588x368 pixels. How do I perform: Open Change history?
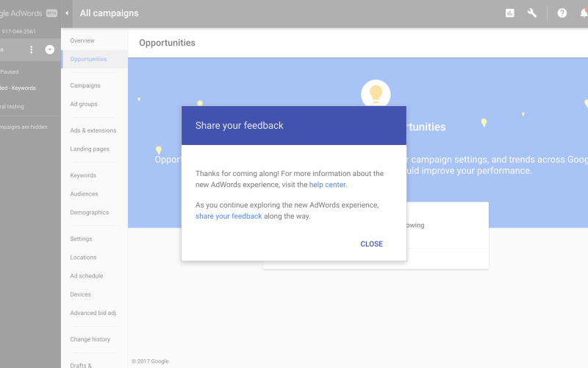pos(90,339)
